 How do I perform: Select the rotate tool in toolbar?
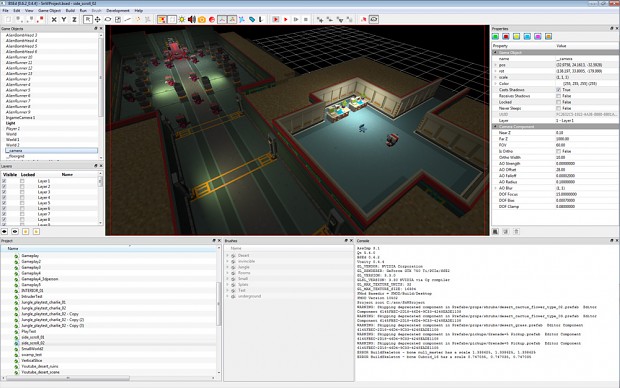tap(108, 19)
